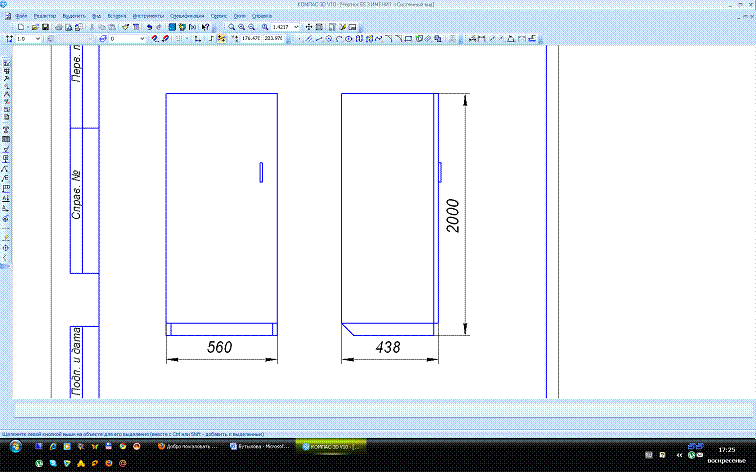Toggle the grid display button

coord(181,39)
